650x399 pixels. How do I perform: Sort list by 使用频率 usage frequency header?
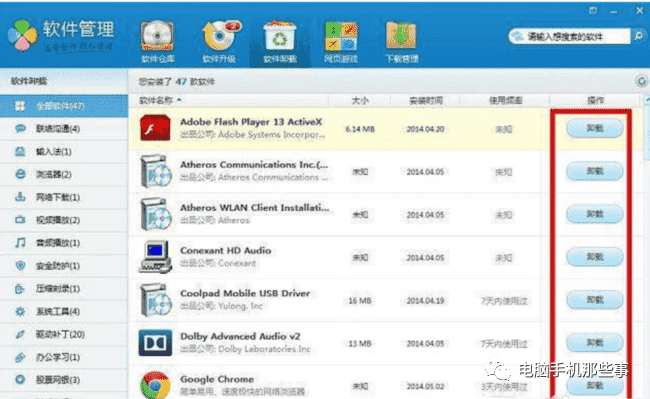(505, 100)
